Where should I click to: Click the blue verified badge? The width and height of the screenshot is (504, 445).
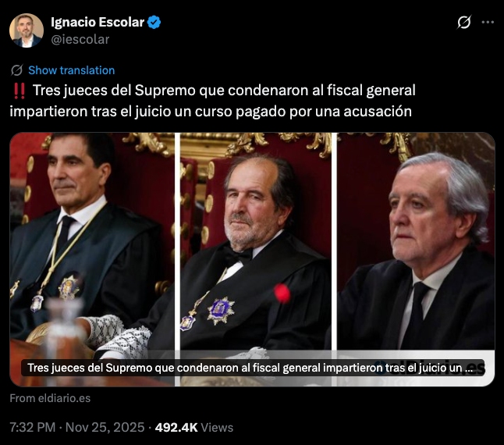click(x=154, y=22)
